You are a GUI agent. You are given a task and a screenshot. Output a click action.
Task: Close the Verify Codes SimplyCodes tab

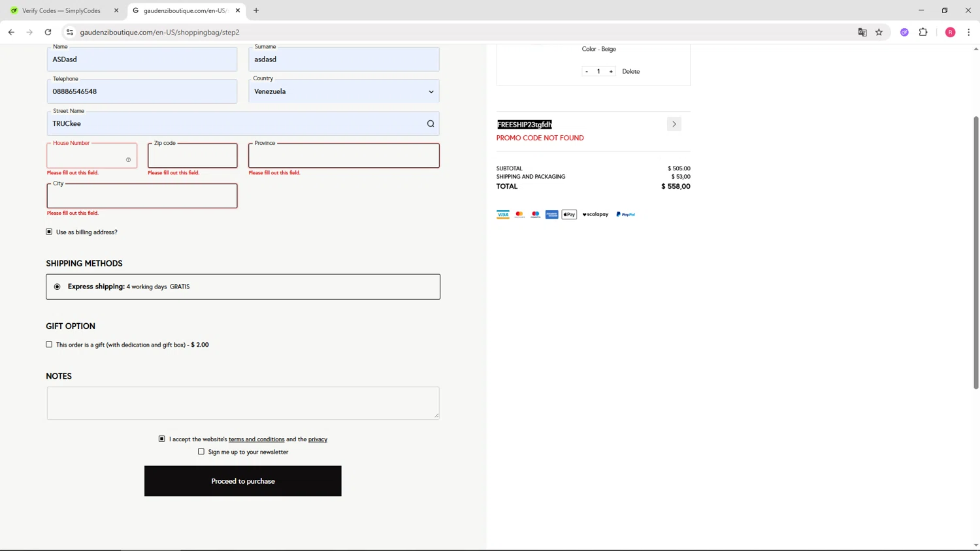click(x=116, y=10)
